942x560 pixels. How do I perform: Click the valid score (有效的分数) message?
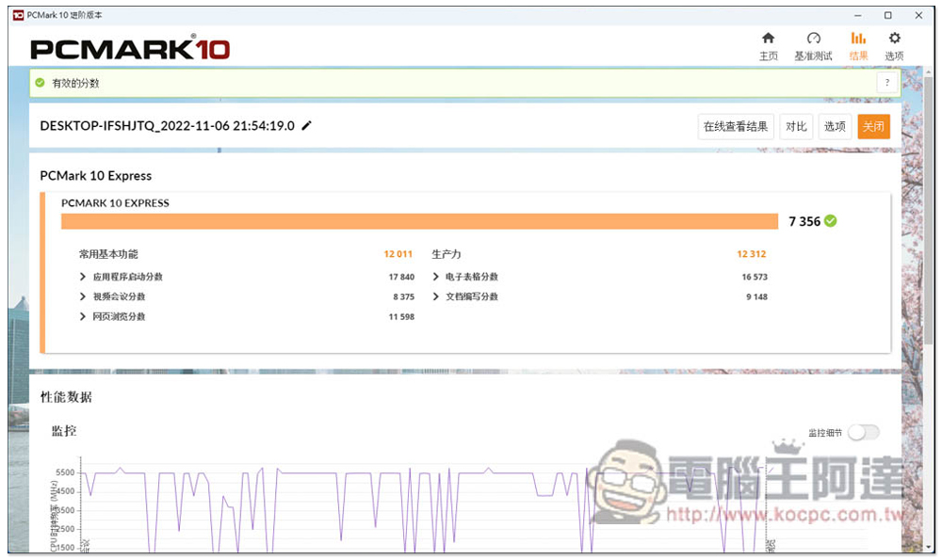click(x=75, y=83)
